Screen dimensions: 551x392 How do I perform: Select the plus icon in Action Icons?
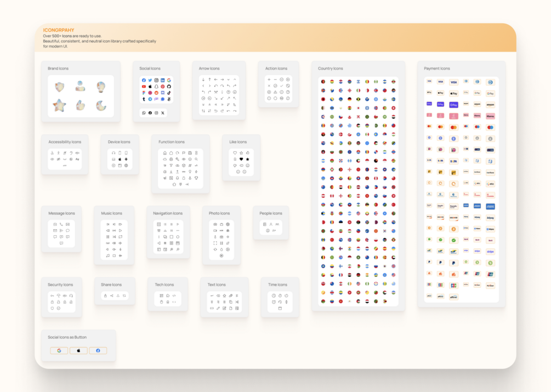269,79
